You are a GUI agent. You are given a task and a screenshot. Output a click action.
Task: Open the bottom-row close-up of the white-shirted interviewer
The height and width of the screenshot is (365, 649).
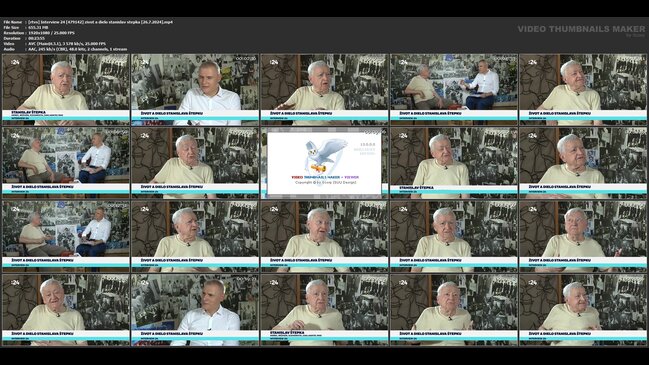(x=195, y=310)
